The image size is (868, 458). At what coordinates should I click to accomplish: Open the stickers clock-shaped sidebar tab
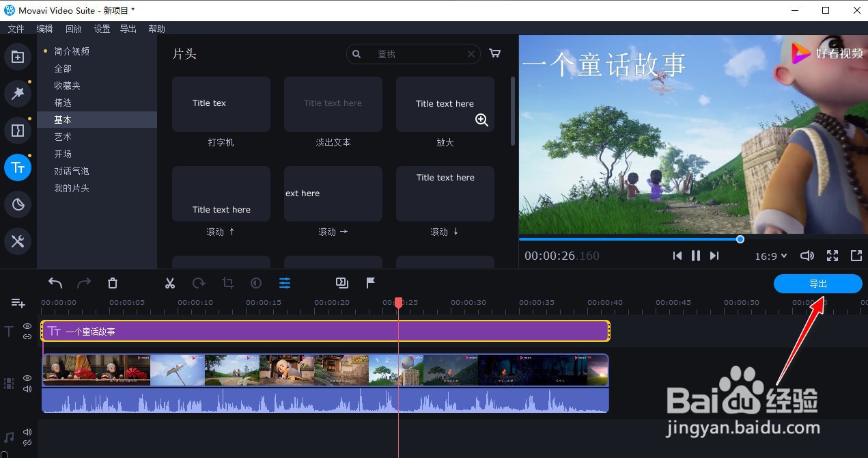point(18,204)
